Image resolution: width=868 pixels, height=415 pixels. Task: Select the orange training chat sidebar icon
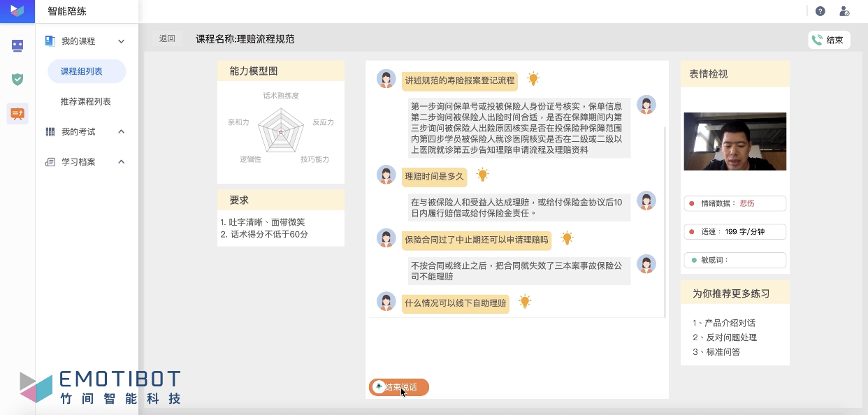pyautogui.click(x=17, y=113)
